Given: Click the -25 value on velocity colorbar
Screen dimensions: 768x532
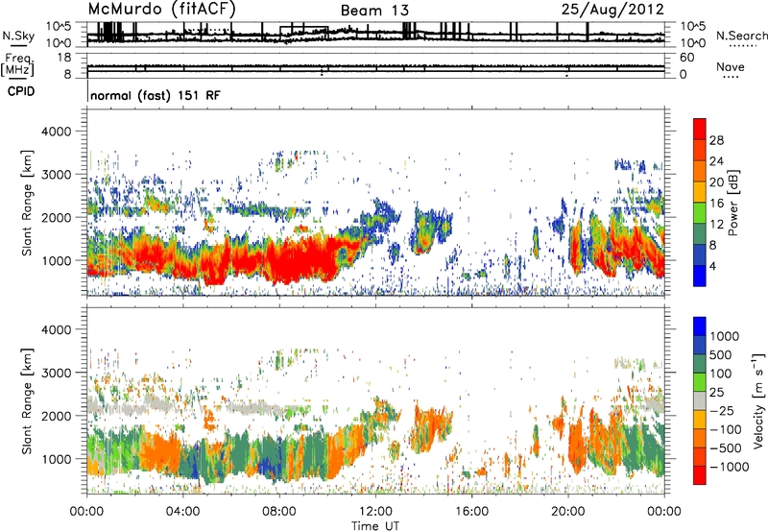Looking at the screenshot, I should point(722,411).
